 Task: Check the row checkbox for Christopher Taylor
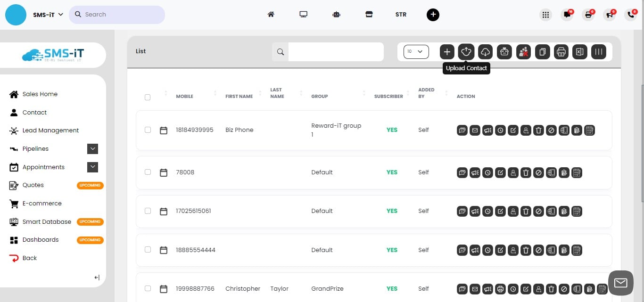[148, 288]
